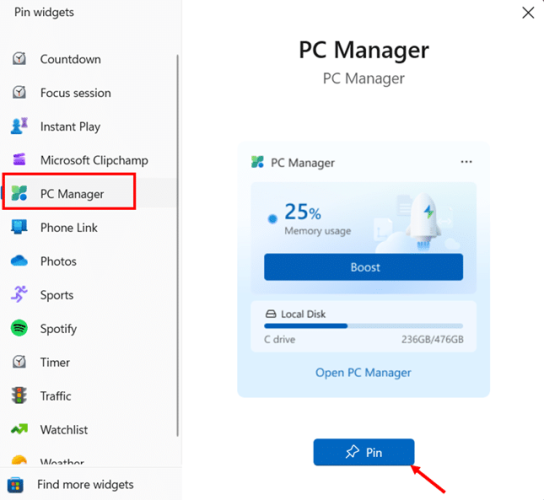
Task: Select Microsoft Clipchamp widget entry
Action: 89,160
